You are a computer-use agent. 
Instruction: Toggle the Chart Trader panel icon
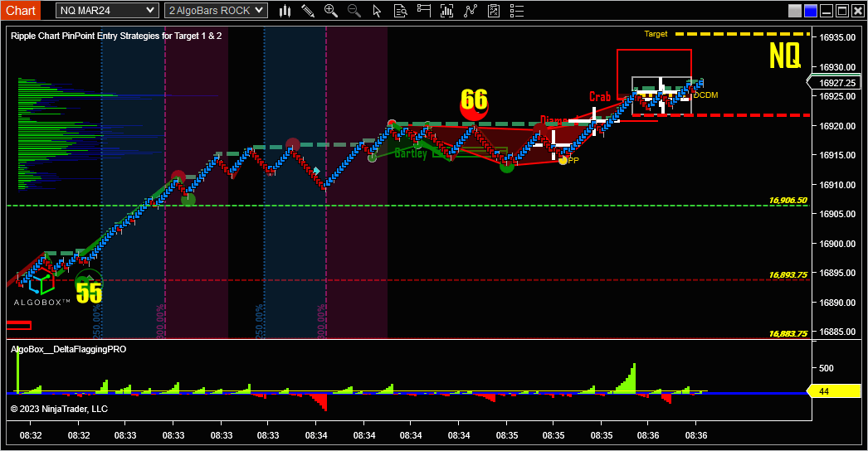coord(424,11)
